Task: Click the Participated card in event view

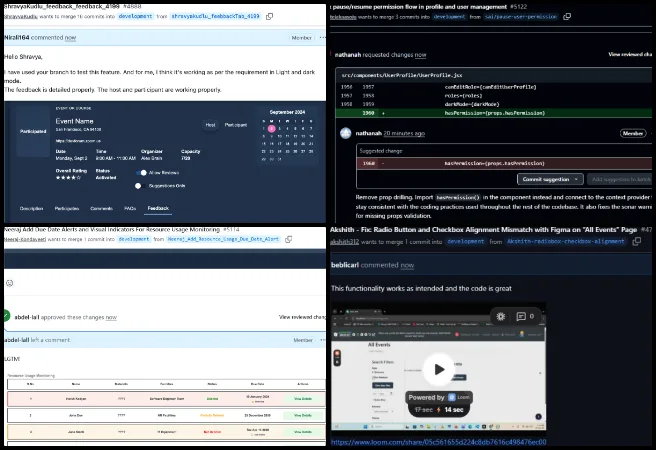Action: click(x=33, y=131)
